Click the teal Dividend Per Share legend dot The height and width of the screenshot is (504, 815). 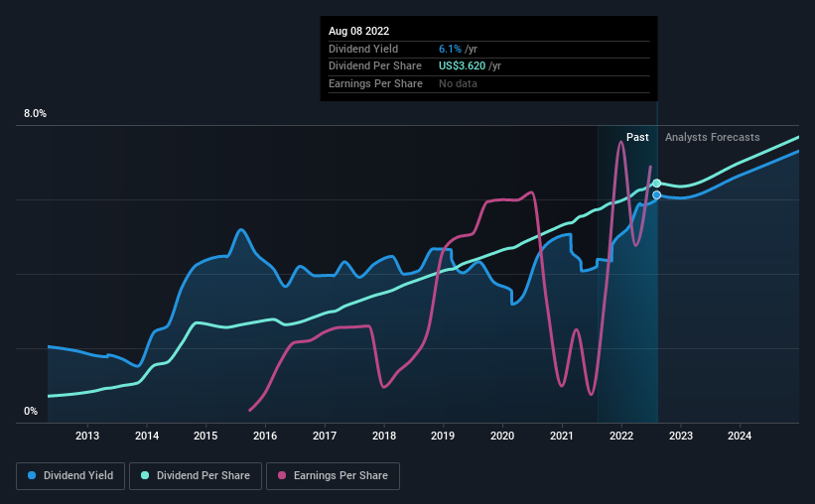145,475
